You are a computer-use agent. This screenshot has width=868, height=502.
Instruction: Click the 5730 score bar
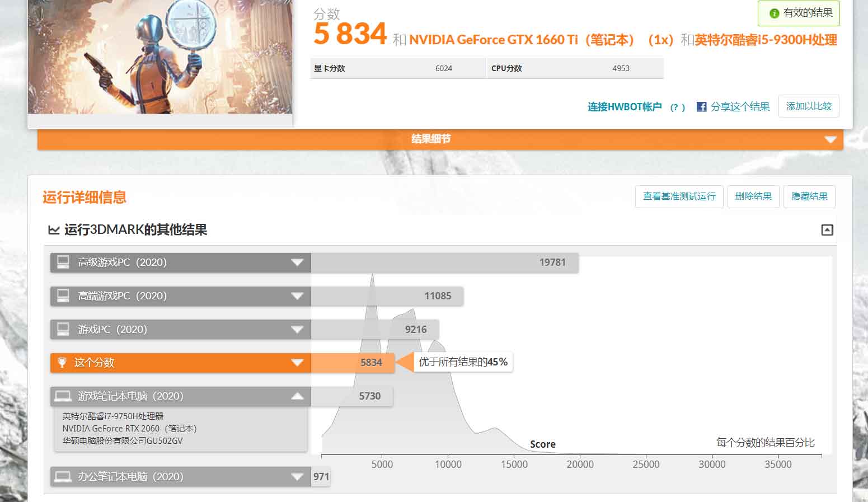352,396
